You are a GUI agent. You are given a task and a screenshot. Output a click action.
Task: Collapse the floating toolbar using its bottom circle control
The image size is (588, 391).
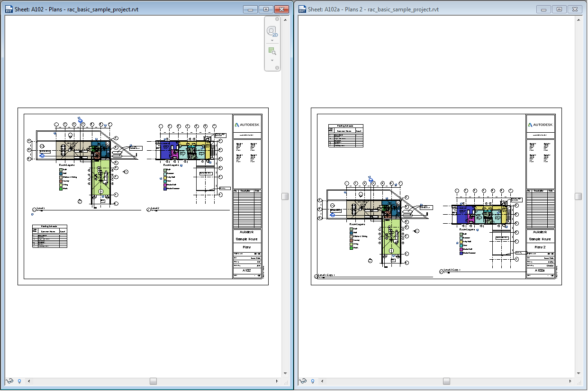pos(277,67)
